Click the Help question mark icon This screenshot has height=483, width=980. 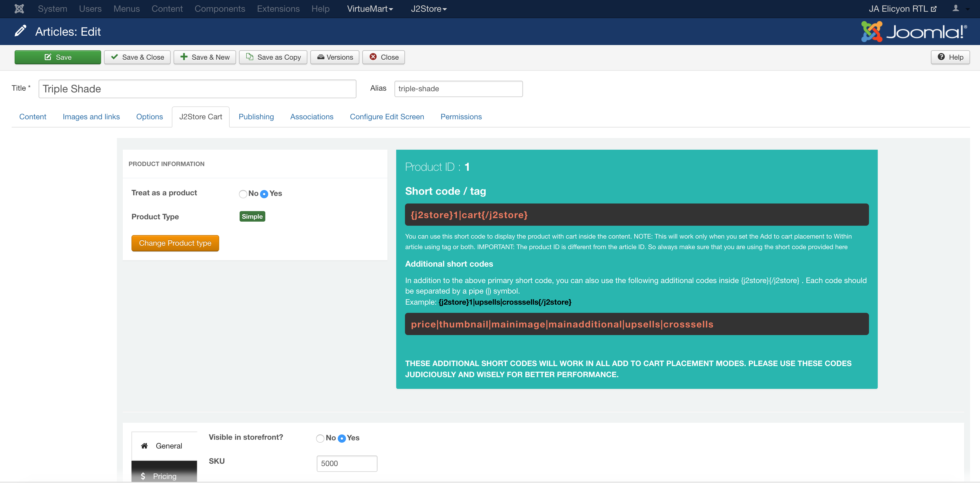(x=941, y=57)
